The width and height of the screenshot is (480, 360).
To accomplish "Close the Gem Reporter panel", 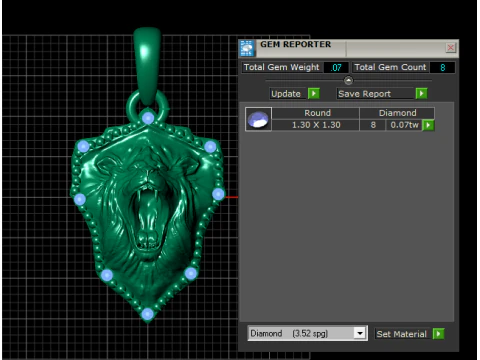I will tap(451, 48).
